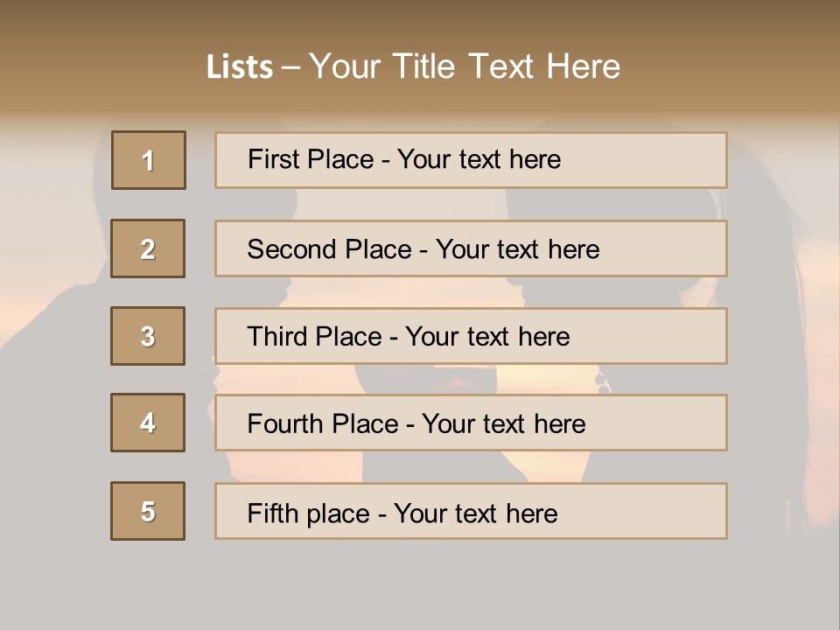Click the number 5 box
The width and height of the screenshot is (840, 630).
148,511
